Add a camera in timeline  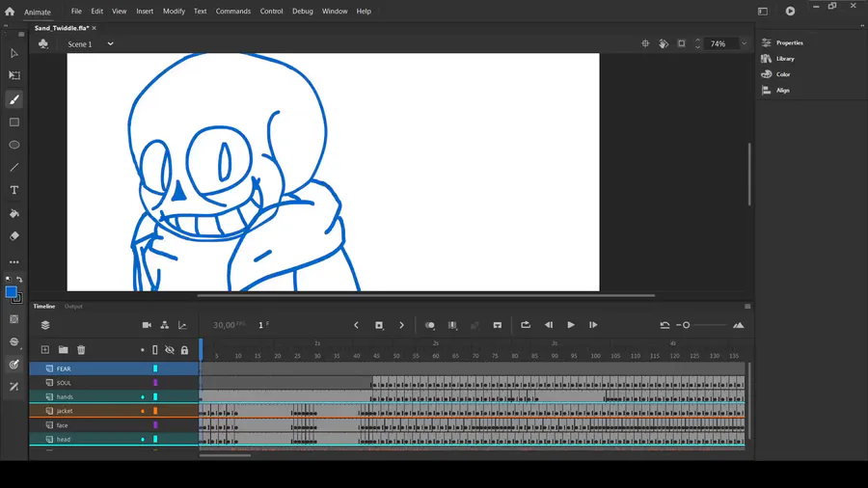click(x=147, y=325)
